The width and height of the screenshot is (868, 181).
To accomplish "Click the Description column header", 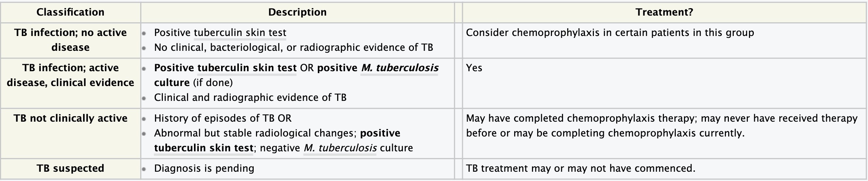I will click(x=297, y=12).
